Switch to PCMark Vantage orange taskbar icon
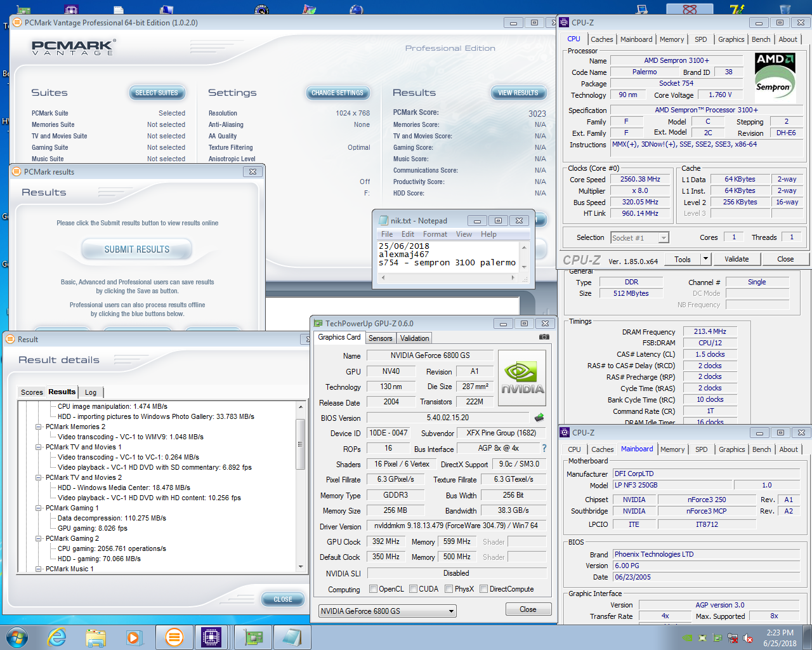The width and height of the screenshot is (812, 650). click(x=174, y=637)
